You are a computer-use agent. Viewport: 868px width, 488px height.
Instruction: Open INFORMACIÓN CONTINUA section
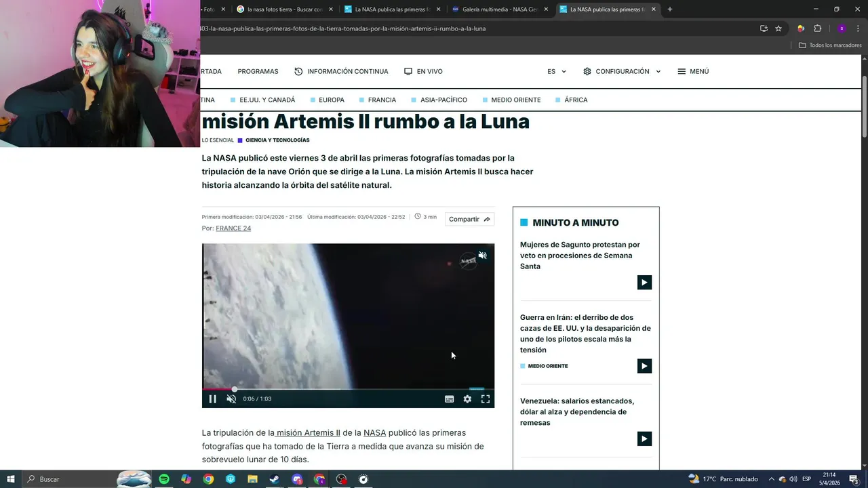(341, 71)
